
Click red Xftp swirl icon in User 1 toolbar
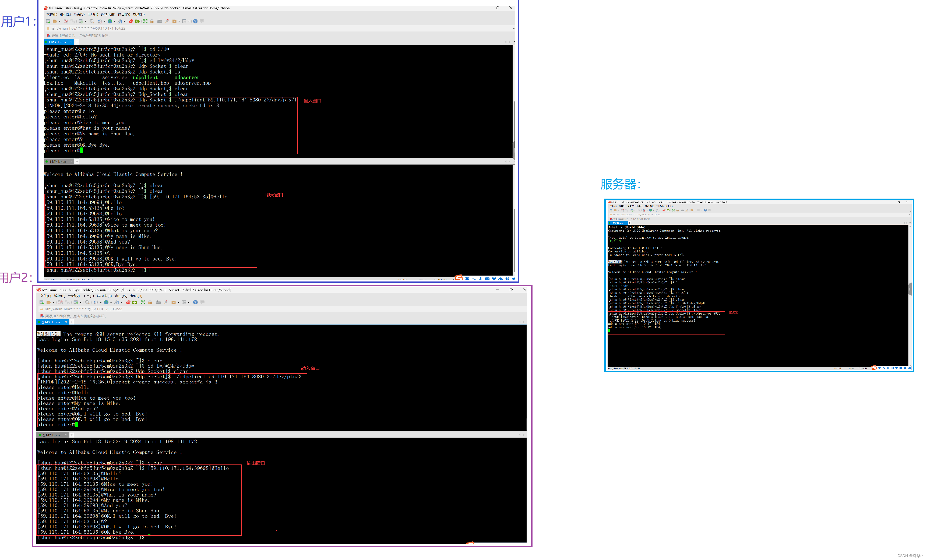point(131,22)
